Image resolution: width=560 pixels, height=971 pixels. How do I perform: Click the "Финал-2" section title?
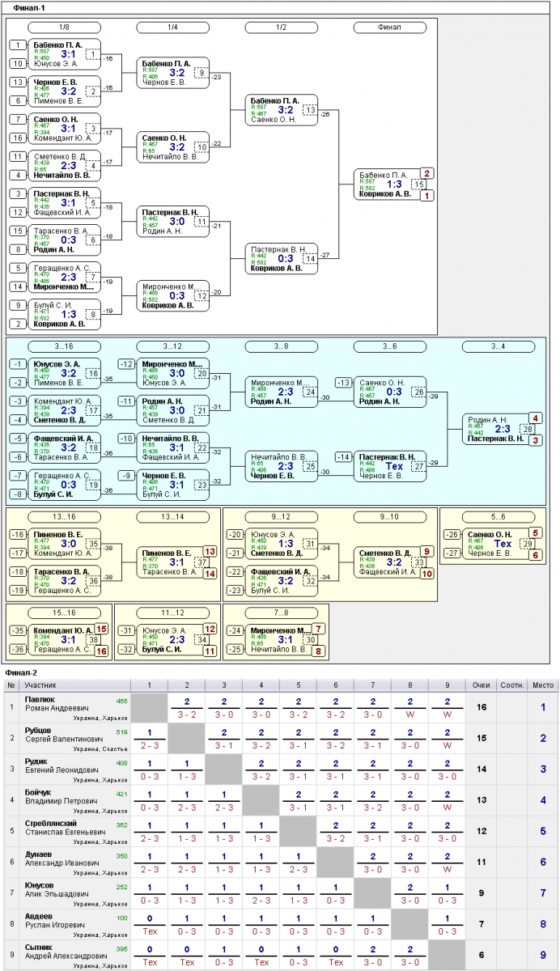[x=21, y=672]
